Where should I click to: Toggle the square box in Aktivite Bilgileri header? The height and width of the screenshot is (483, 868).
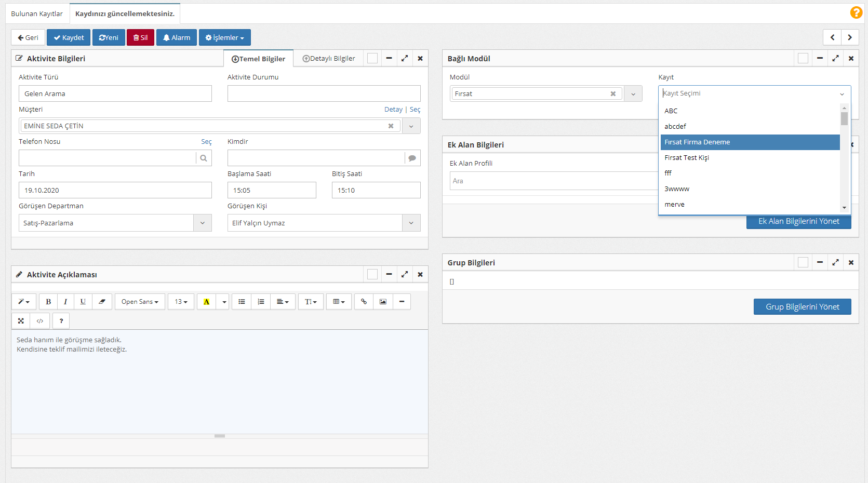pyautogui.click(x=372, y=59)
